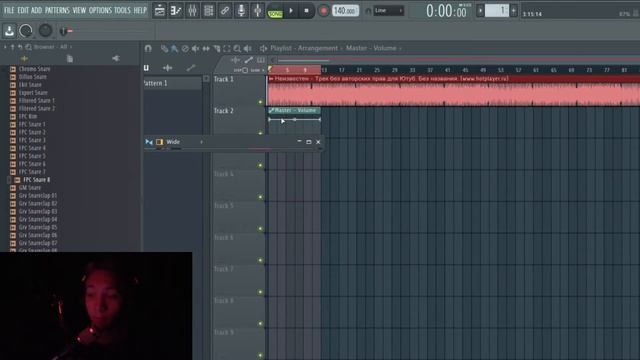640x360 pixels.
Task: Open the EDIT menu
Action: coord(23,10)
